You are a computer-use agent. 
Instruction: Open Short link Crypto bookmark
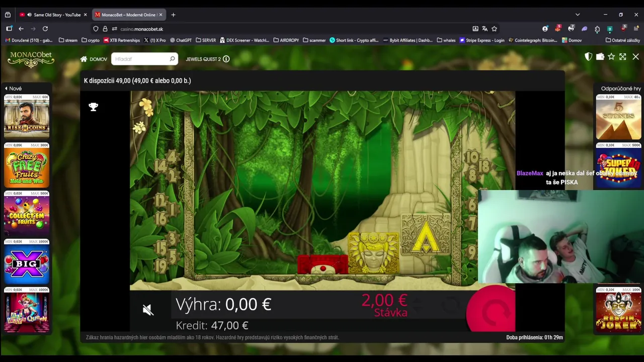(x=354, y=40)
